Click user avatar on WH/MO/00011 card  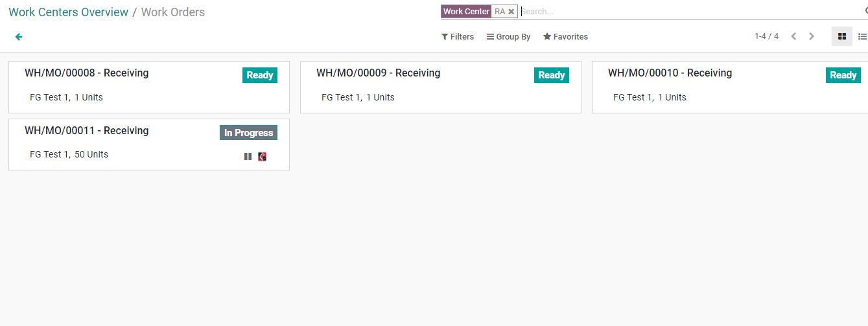click(262, 156)
